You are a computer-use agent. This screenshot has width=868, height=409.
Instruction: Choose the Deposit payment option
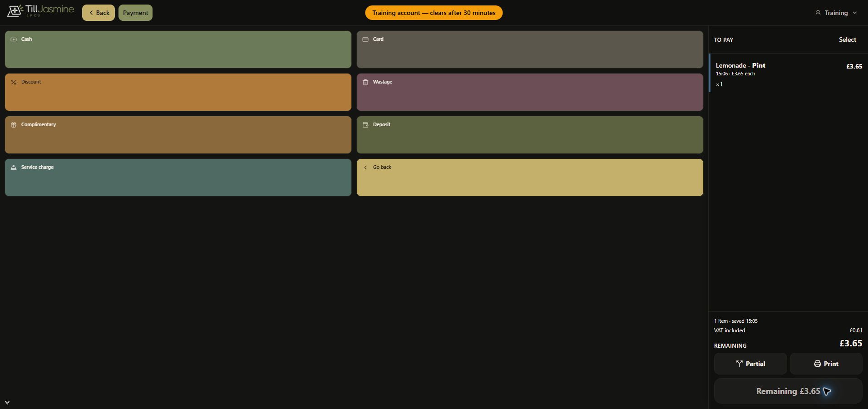pyautogui.click(x=530, y=135)
